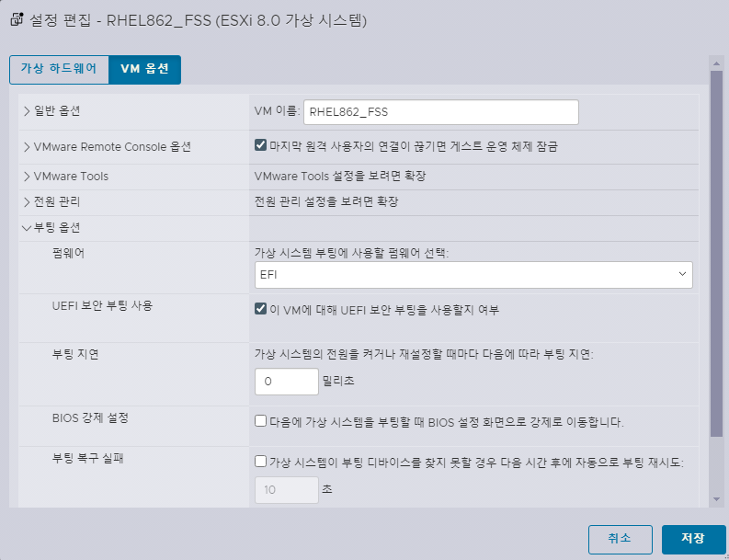Viewport: 729px width, 560px height.
Task: Enable the 부팅 복구 실패 retry checkbox
Action: (x=260, y=462)
